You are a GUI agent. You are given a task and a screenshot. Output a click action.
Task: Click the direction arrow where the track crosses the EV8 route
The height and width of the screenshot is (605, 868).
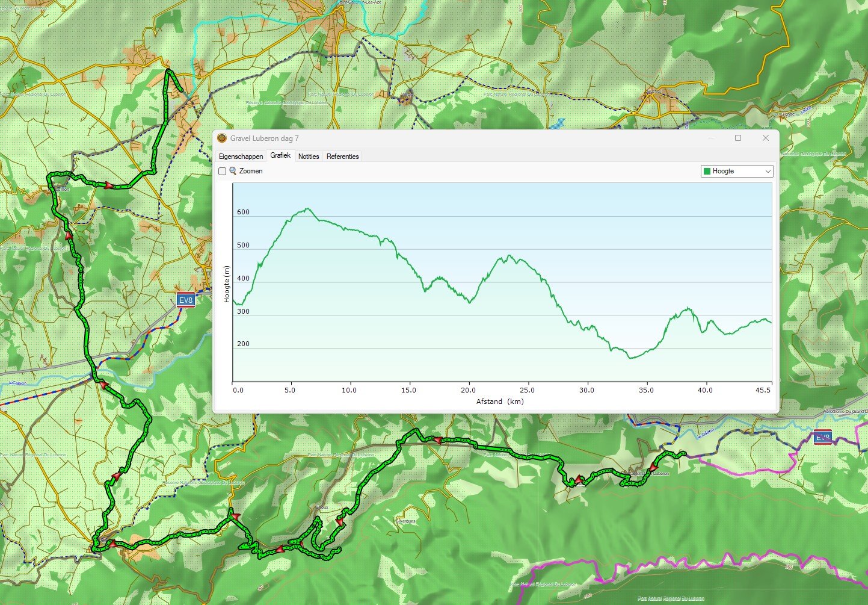[103, 384]
